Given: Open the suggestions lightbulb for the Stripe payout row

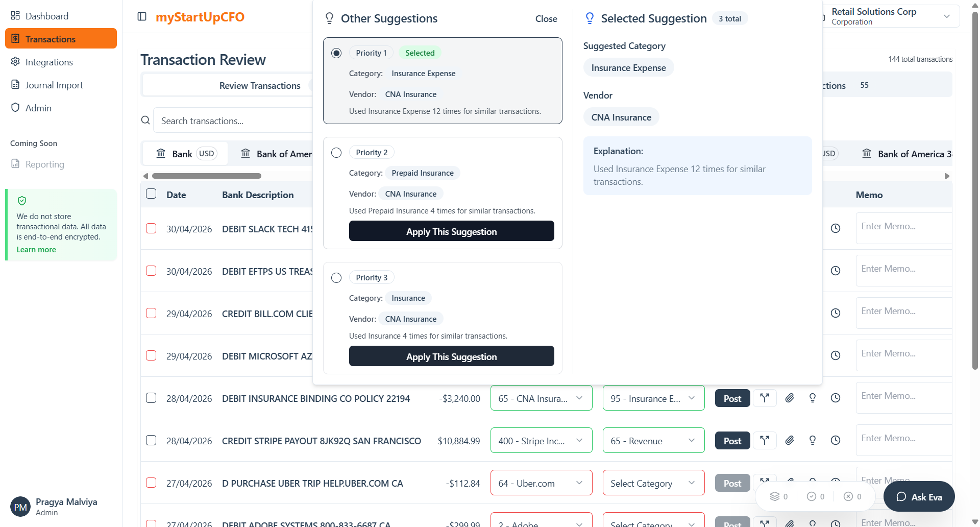Looking at the screenshot, I should point(812,440).
